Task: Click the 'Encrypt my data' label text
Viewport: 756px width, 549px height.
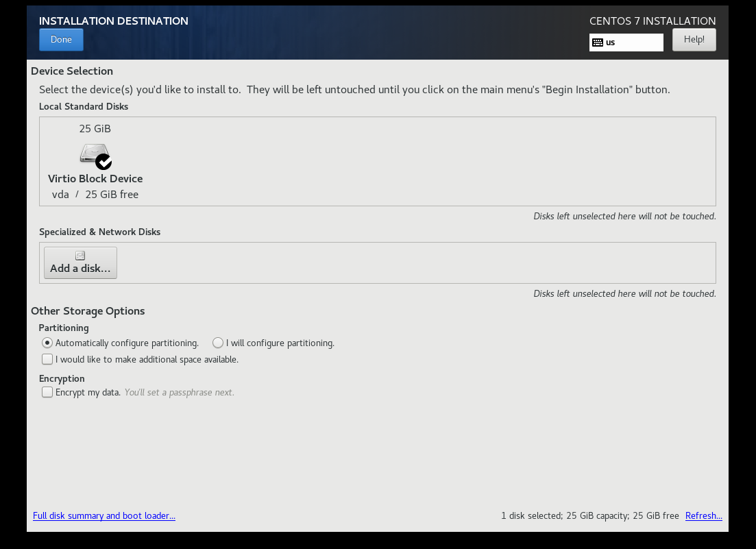Action: click(88, 393)
